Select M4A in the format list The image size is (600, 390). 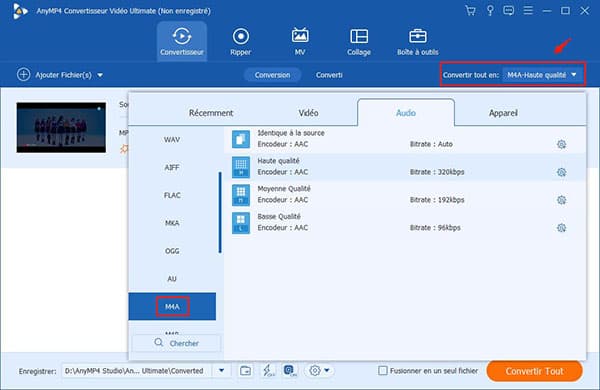pyautogui.click(x=172, y=307)
